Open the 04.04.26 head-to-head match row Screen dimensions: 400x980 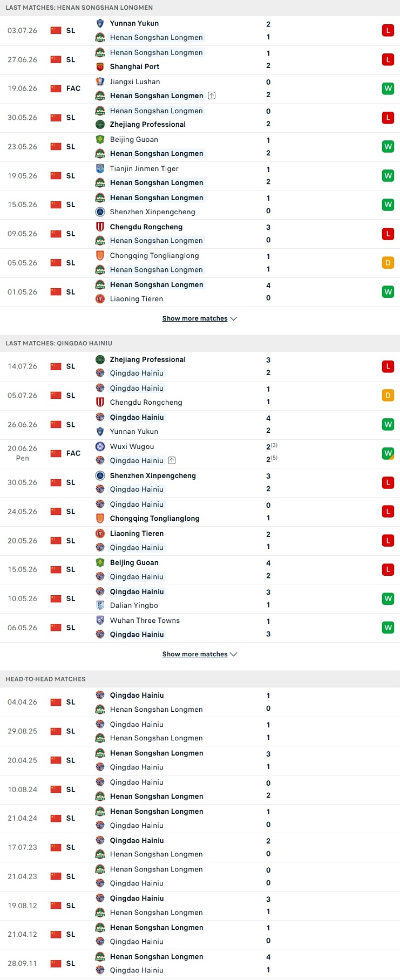click(200, 702)
